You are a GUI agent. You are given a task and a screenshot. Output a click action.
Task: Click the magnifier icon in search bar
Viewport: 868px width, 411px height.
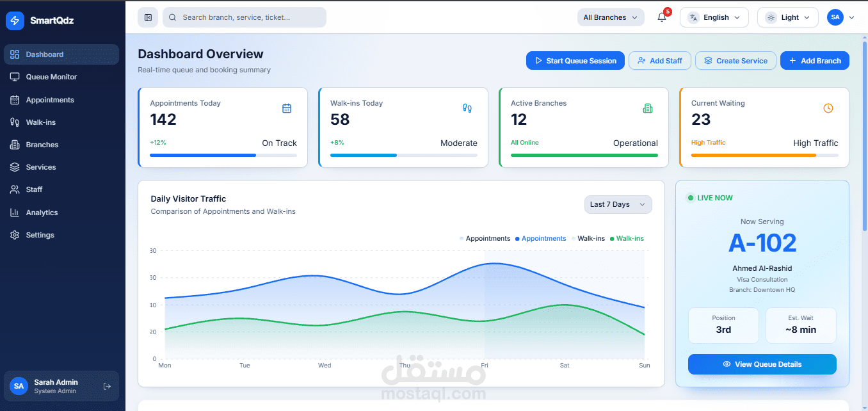tap(173, 17)
